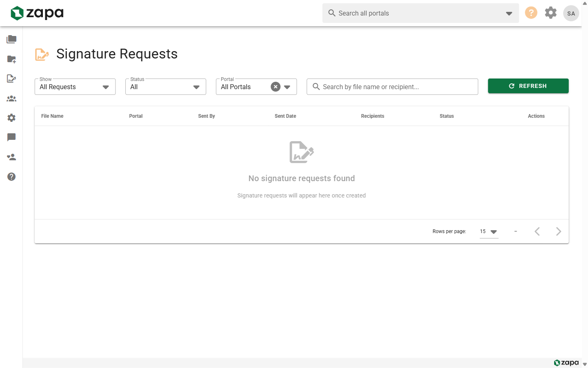
Task: Click the page scrollbar down arrow
Action: coord(585,364)
